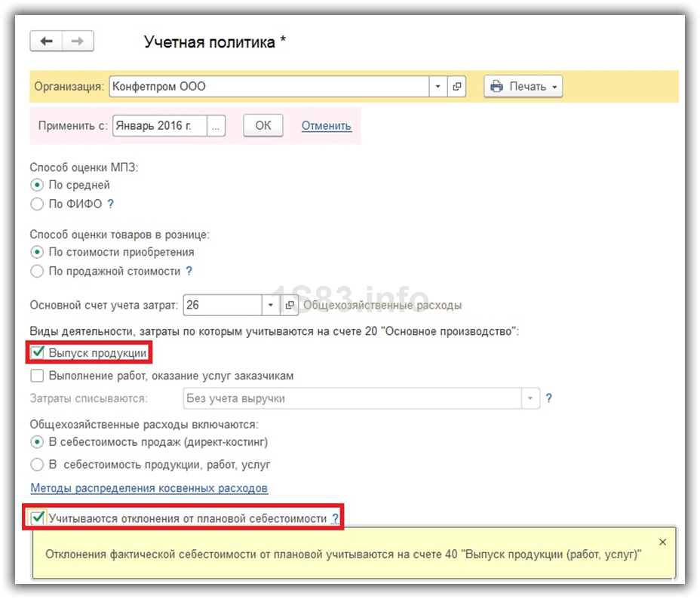Click help icon next to Без учета выручки
The image size is (700, 599).
pyautogui.click(x=549, y=398)
